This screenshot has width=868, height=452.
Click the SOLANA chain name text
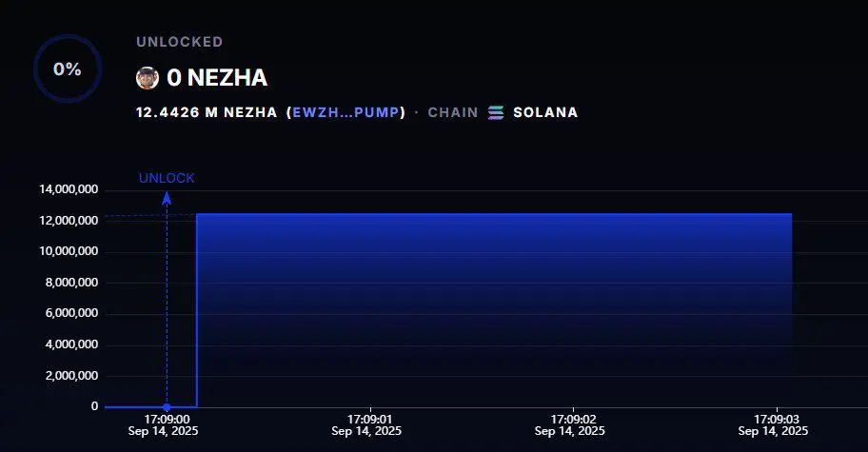[x=545, y=112]
